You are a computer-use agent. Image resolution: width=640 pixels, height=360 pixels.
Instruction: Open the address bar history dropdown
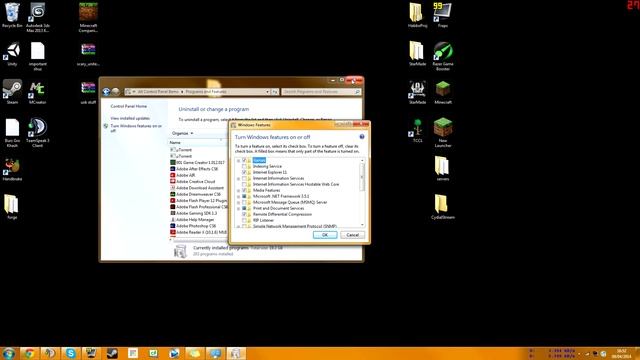coord(267,92)
